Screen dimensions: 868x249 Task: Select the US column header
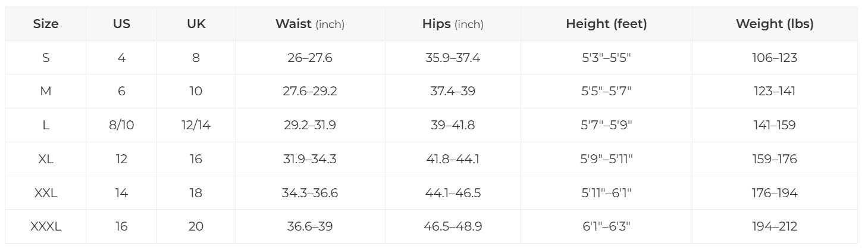tap(121, 24)
